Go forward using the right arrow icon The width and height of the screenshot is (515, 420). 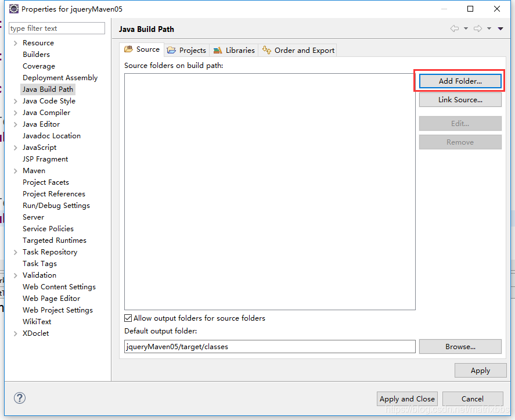pyautogui.click(x=478, y=28)
